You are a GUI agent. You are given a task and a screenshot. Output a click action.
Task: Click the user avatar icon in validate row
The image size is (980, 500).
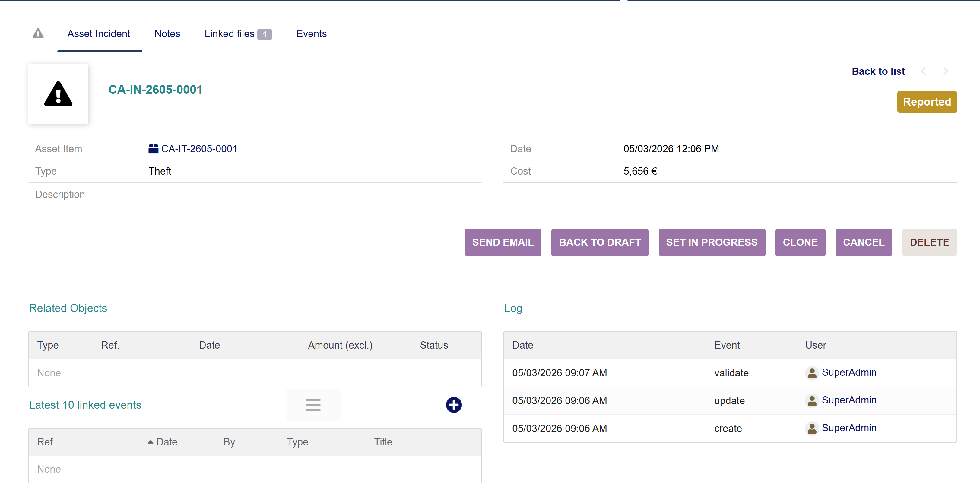point(812,373)
